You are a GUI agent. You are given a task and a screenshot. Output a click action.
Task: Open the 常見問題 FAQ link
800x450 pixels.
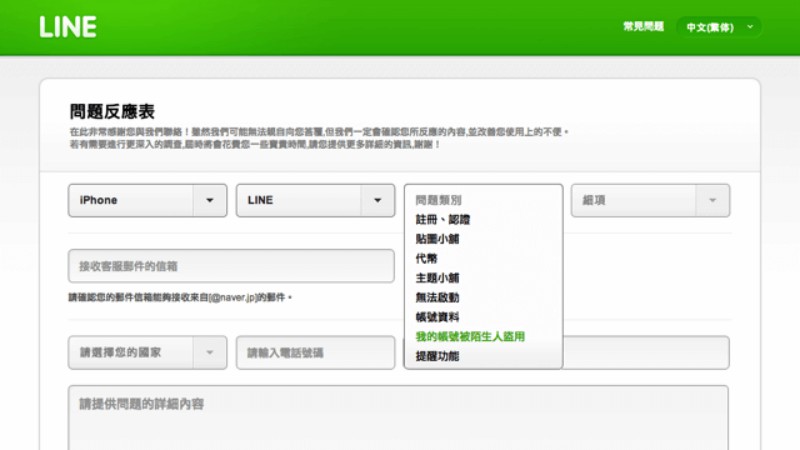tap(643, 27)
